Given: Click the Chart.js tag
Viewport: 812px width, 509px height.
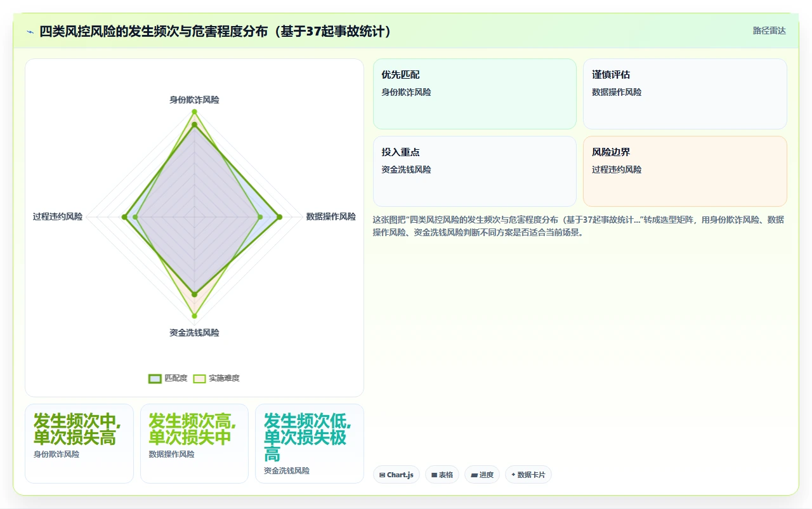Looking at the screenshot, I should click(x=396, y=475).
